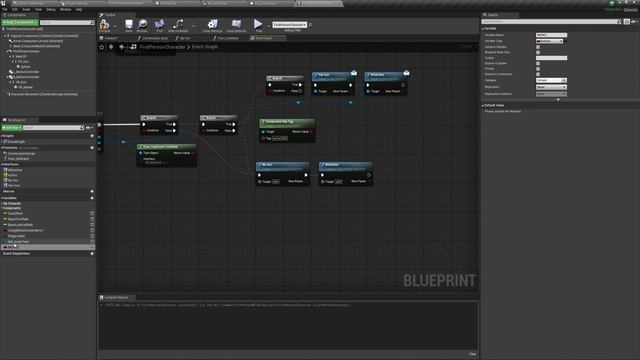This screenshot has height=360, width=640.
Task: Toggle the Blueprint Read Only checkbox
Action: [x=538, y=52]
